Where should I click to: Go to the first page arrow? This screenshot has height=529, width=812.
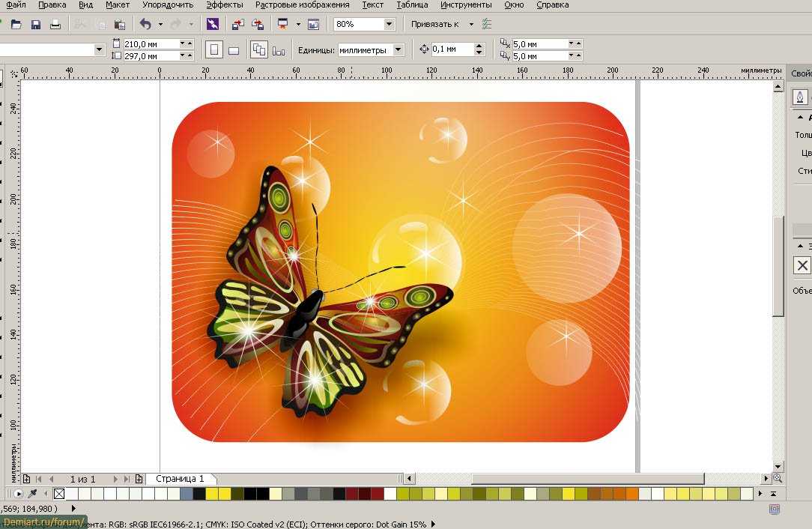click(x=39, y=479)
